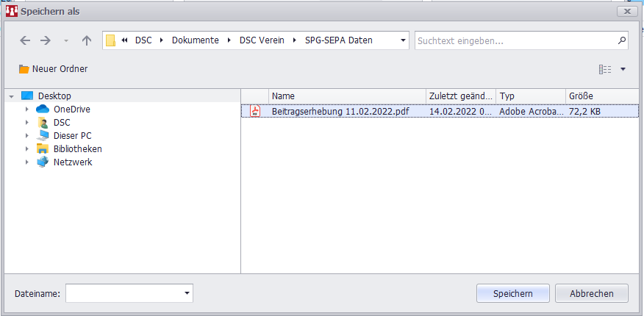Expand the Bibliotheken tree node
This screenshot has width=644, height=316.
(x=27, y=149)
